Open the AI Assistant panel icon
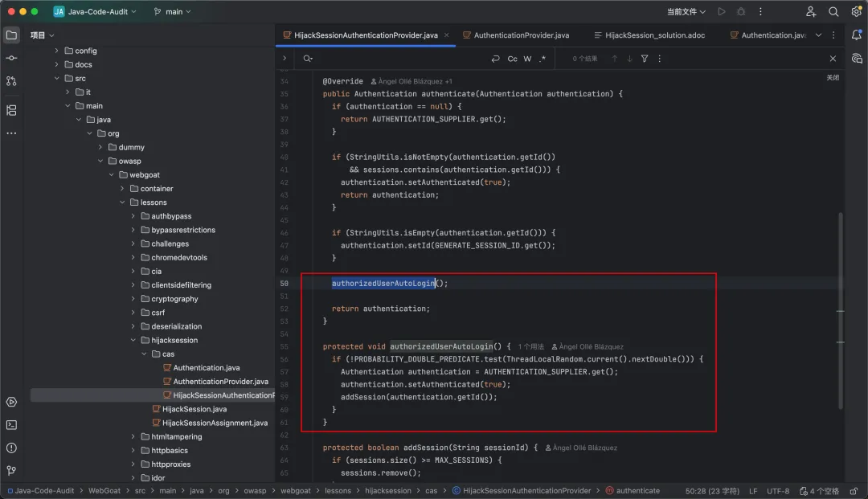 857,59
